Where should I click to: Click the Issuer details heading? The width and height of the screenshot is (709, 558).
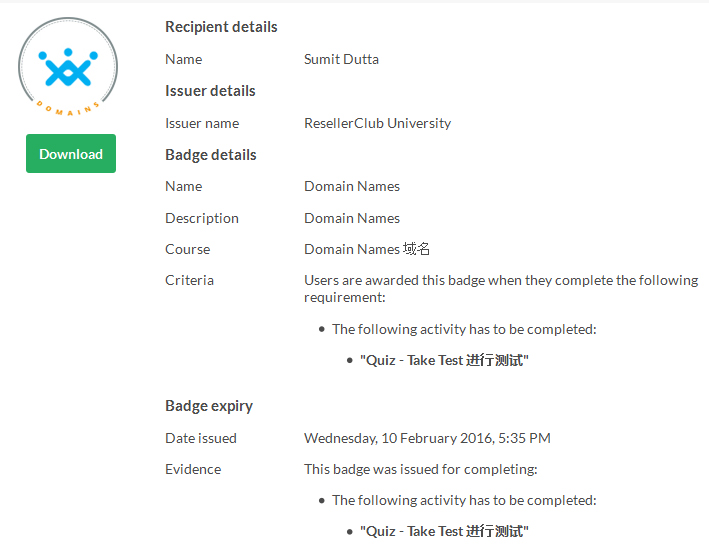[x=210, y=91]
